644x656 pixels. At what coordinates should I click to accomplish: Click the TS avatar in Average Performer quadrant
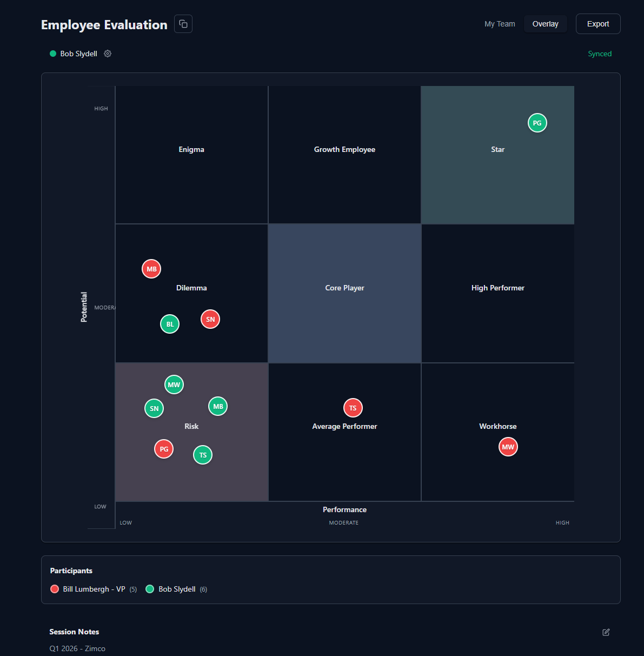point(353,408)
